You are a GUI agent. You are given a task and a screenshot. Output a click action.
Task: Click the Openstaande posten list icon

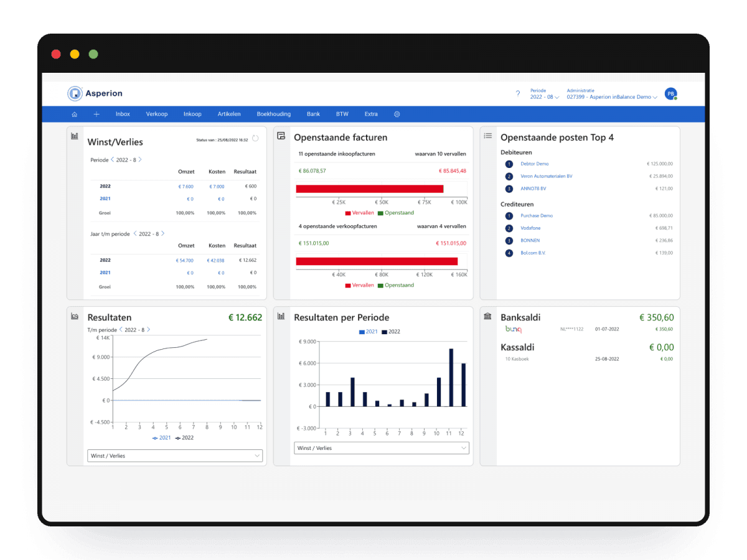pos(488,136)
